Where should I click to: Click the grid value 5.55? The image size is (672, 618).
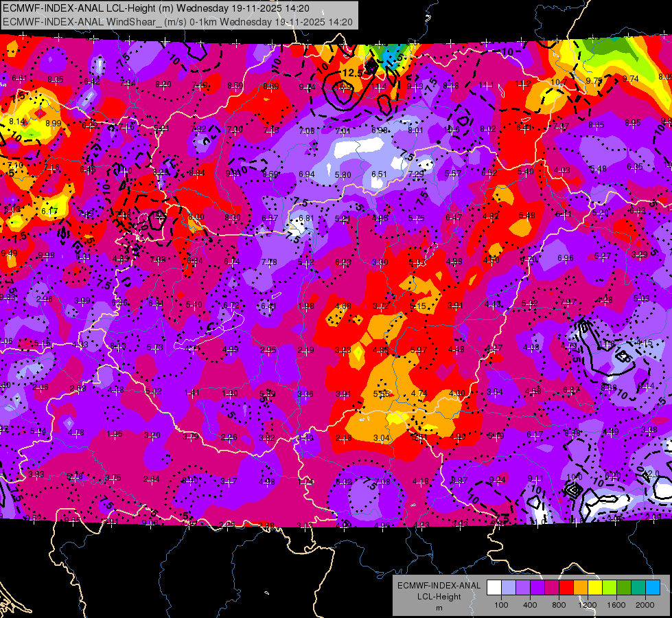point(381,393)
